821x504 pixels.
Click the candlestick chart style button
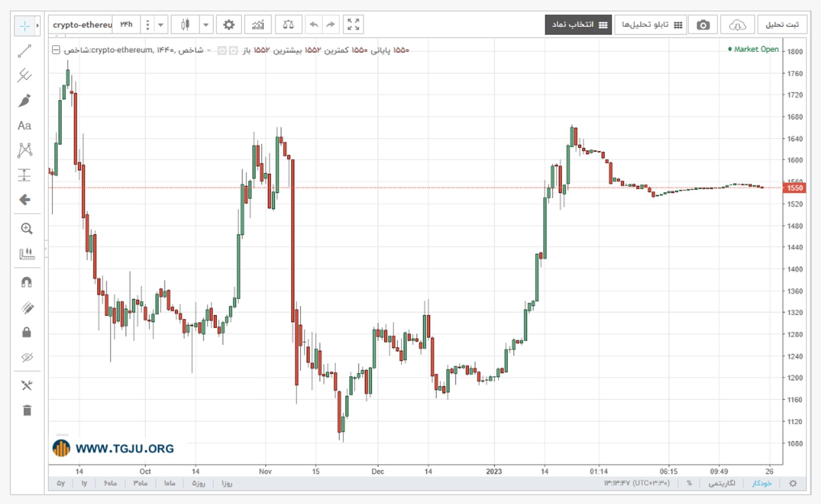tap(185, 25)
